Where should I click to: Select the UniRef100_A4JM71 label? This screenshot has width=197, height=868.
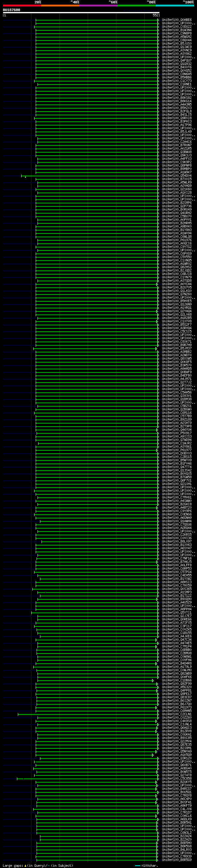177,379
